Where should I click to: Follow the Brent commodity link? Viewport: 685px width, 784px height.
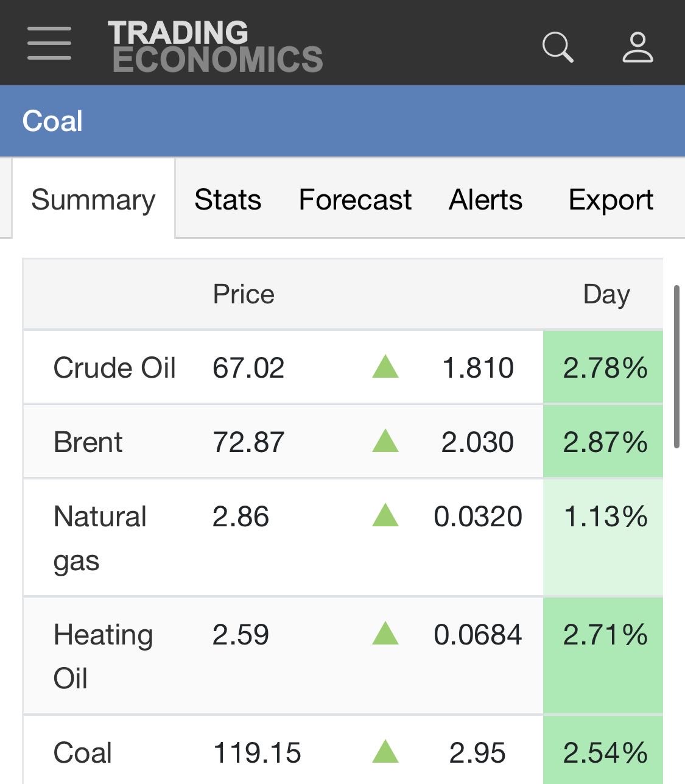click(88, 442)
